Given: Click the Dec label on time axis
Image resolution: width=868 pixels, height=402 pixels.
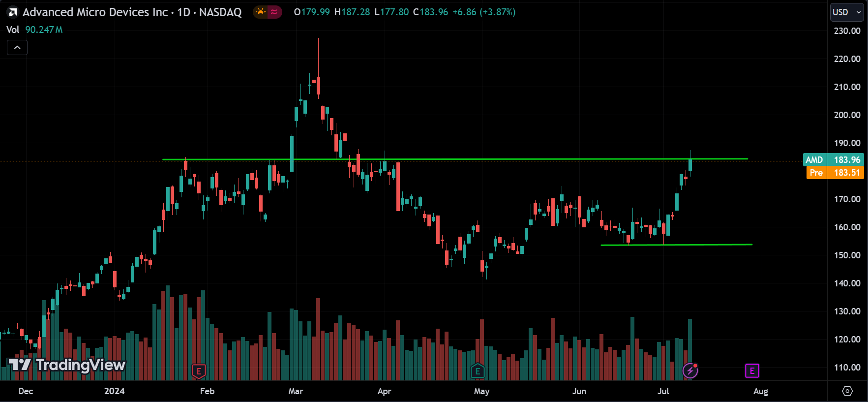Looking at the screenshot, I should click(x=26, y=391).
